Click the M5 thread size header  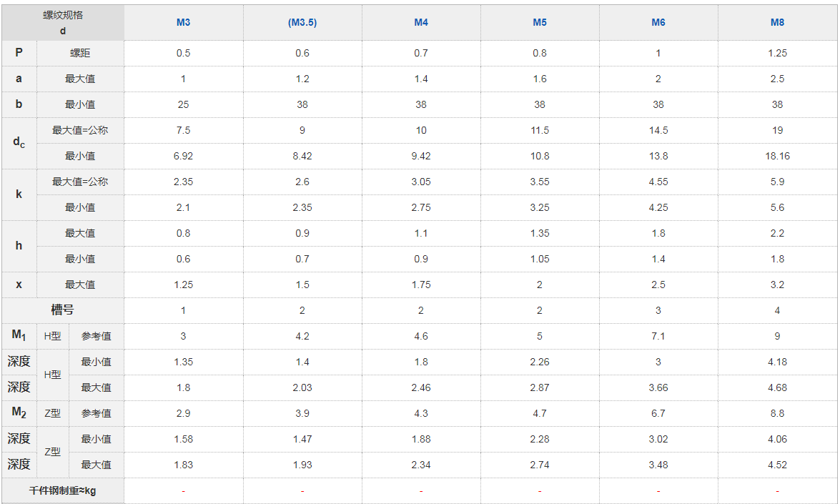pyautogui.click(x=540, y=22)
